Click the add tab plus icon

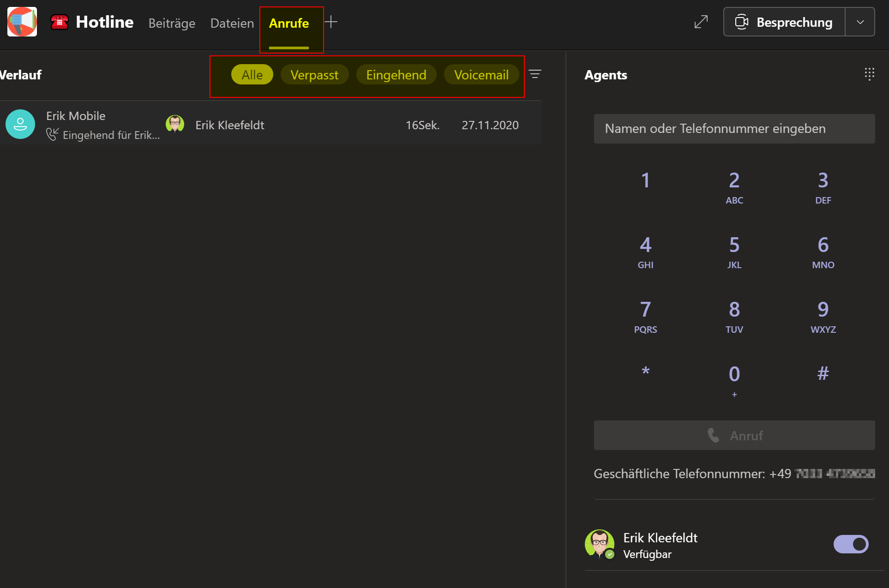pyautogui.click(x=331, y=22)
